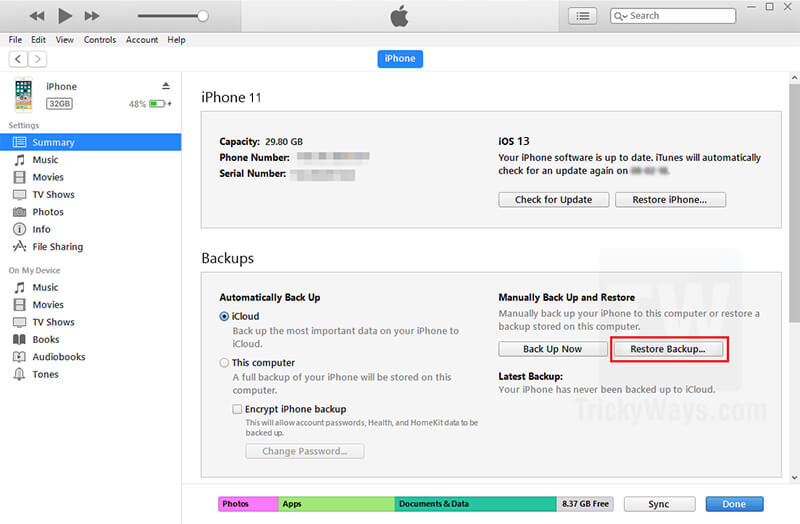Click the Latest Backup label
Image resolution: width=800 pixels, height=524 pixels.
click(x=531, y=377)
